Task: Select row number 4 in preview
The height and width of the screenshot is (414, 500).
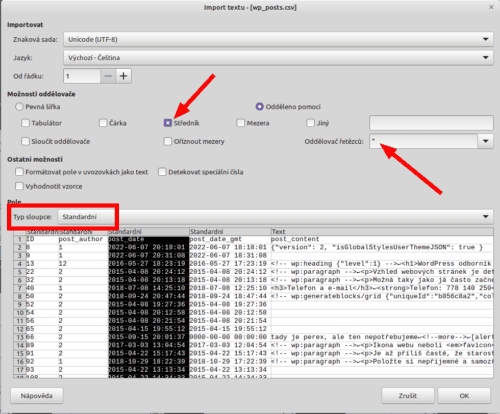Action: (20, 264)
